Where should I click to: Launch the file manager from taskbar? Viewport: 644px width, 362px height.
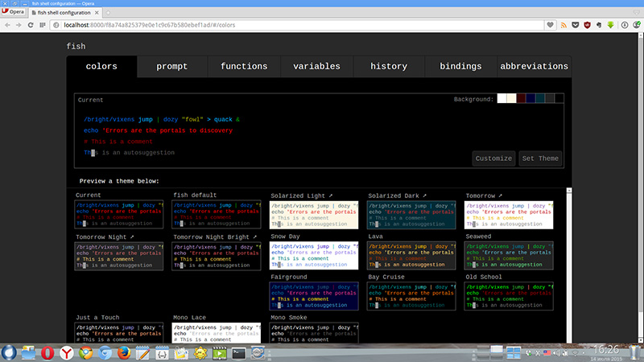click(28, 353)
